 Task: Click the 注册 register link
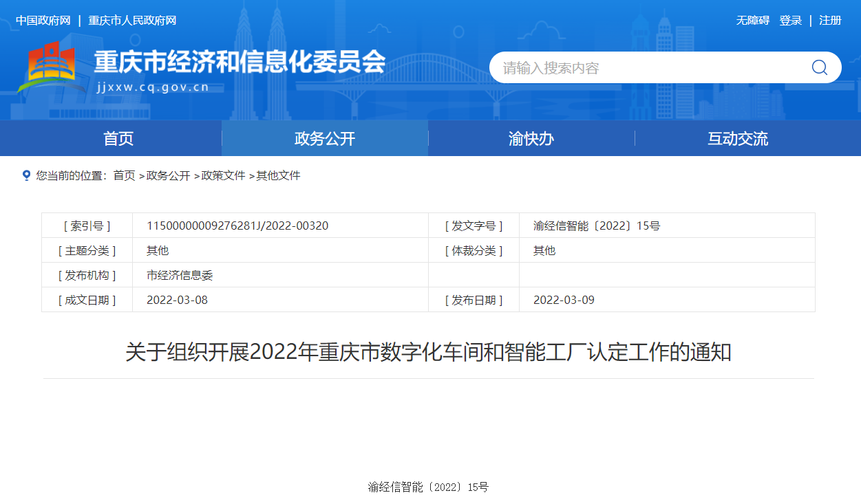click(830, 21)
